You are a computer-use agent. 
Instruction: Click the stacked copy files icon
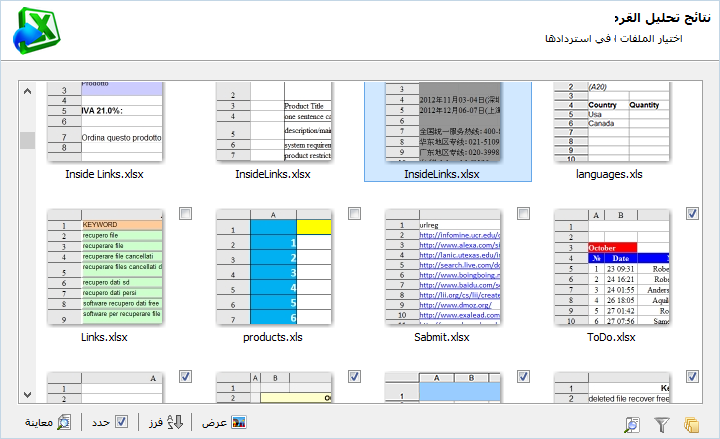[x=691, y=425]
